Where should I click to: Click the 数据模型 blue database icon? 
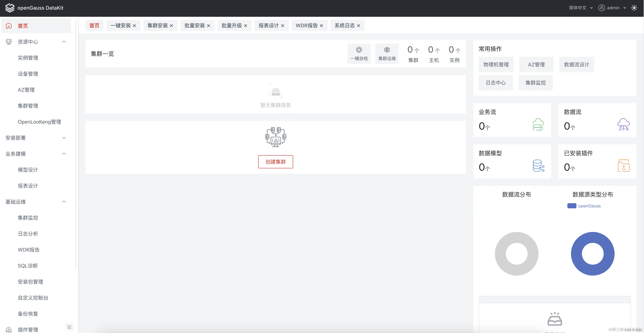[538, 166]
